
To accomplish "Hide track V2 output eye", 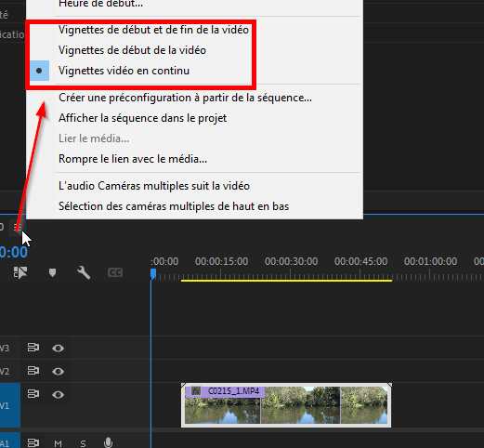I will [58, 371].
